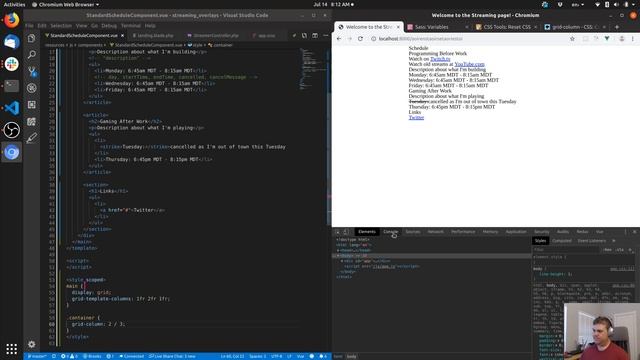Bookmark this page with the star icon
The image size is (640, 360).
coord(572,39)
